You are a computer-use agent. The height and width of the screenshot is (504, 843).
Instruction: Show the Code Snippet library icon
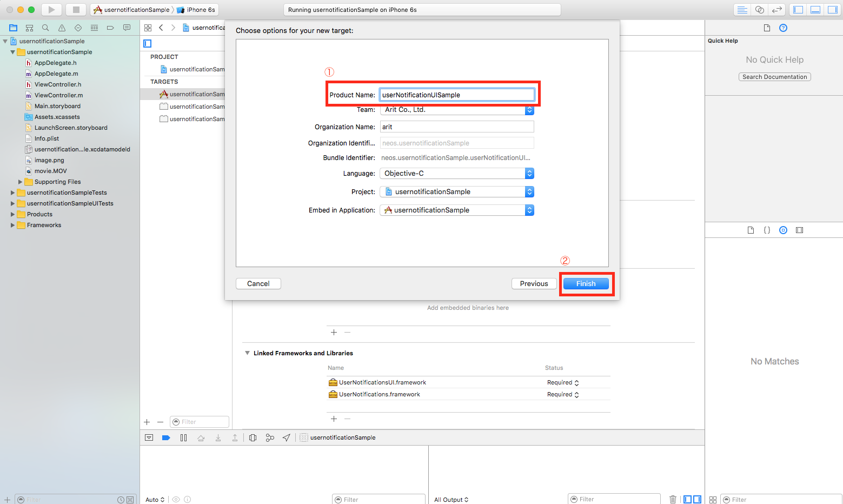pos(767,230)
